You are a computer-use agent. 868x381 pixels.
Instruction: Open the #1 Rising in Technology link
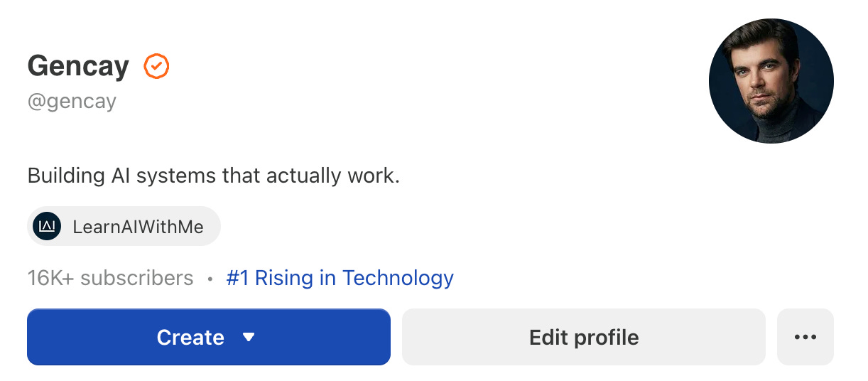tap(340, 278)
